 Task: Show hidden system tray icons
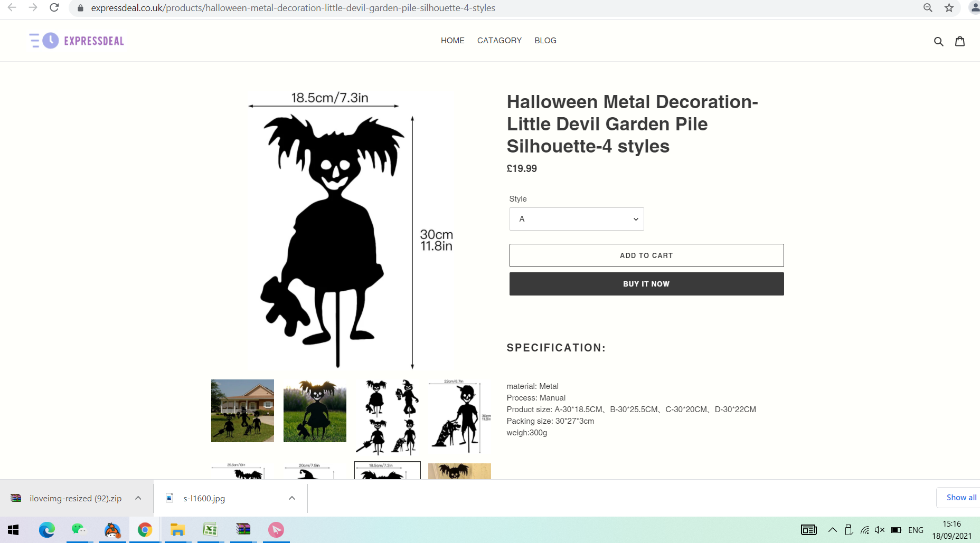click(832, 530)
